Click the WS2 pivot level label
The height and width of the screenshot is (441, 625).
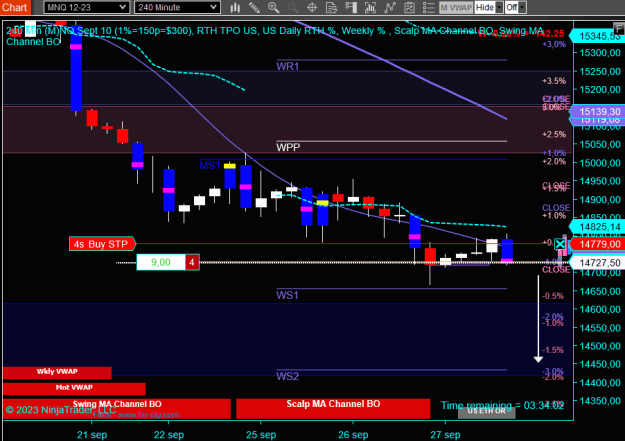click(287, 376)
